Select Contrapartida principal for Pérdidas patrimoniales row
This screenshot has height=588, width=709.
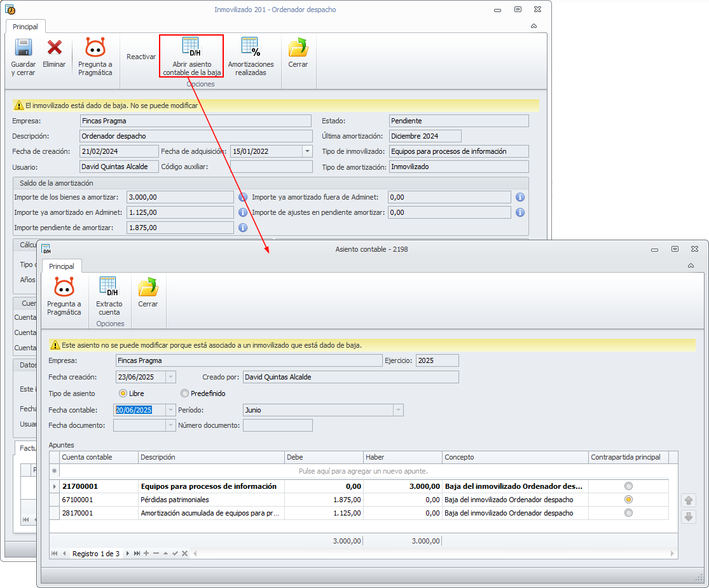pos(628,500)
